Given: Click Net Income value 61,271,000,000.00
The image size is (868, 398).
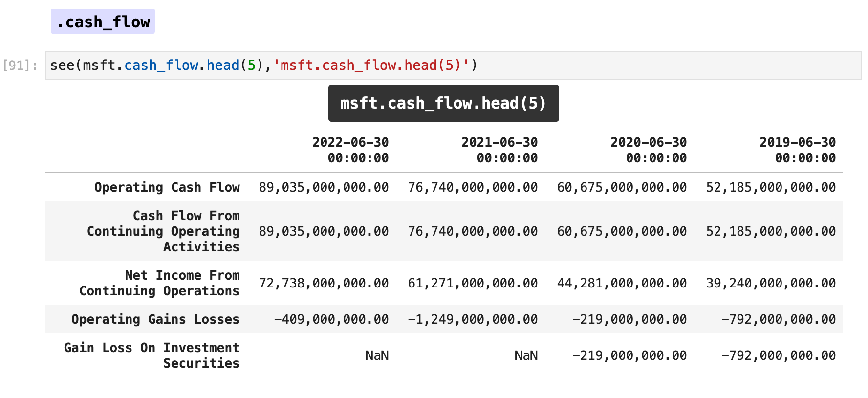Looking at the screenshot, I should (x=473, y=283).
